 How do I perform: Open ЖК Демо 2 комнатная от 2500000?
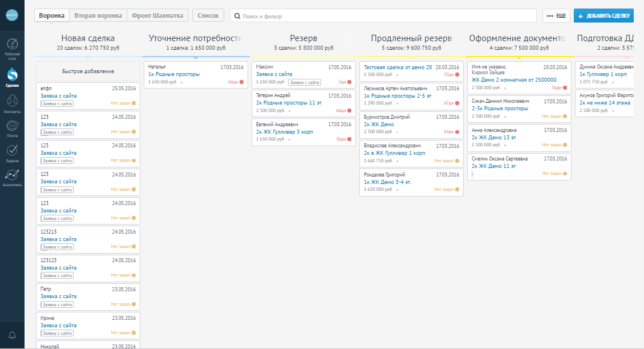click(x=514, y=80)
